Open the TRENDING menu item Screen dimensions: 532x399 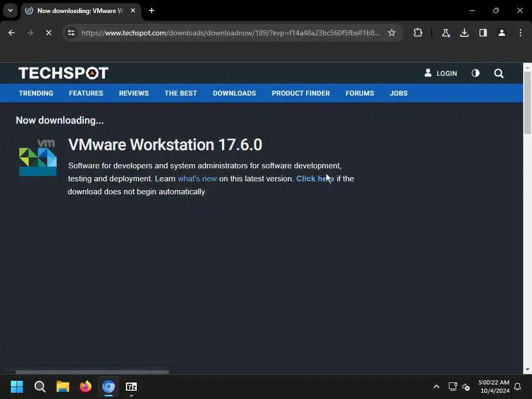tap(36, 94)
